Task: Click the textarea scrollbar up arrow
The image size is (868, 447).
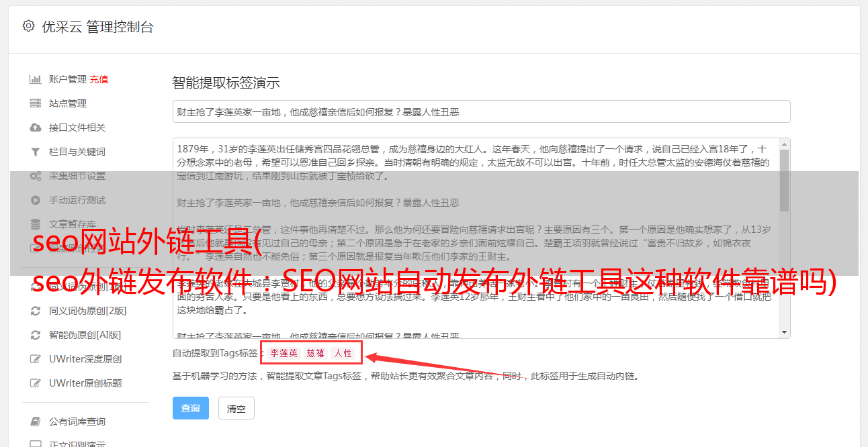Action: click(784, 144)
